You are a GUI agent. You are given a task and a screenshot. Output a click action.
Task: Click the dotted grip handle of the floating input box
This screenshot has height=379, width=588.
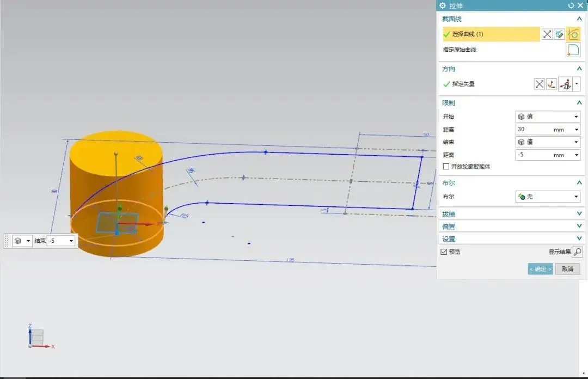point(7,241)
